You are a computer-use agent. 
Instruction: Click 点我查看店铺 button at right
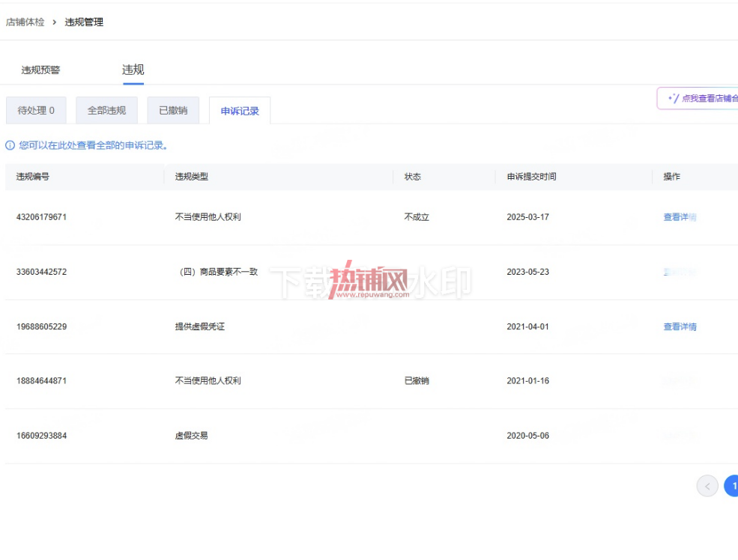(698, 98)
